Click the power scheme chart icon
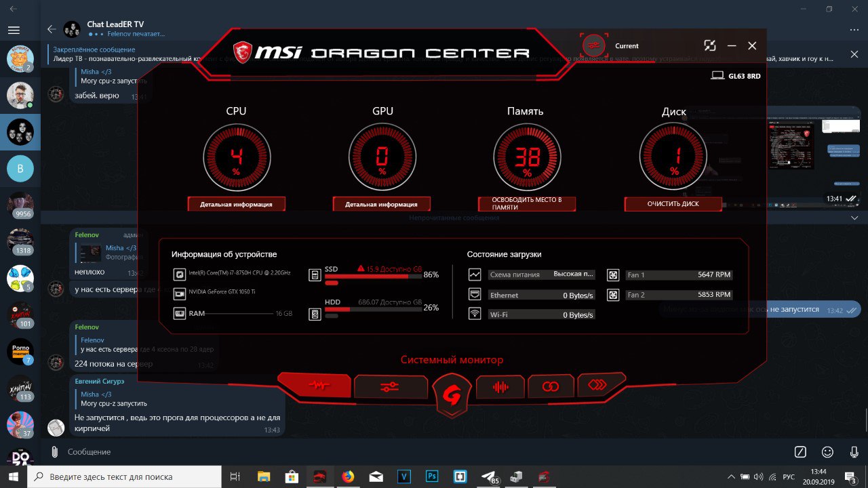The height and width of the screenshot is (488, 868). (x=475, y=274)
